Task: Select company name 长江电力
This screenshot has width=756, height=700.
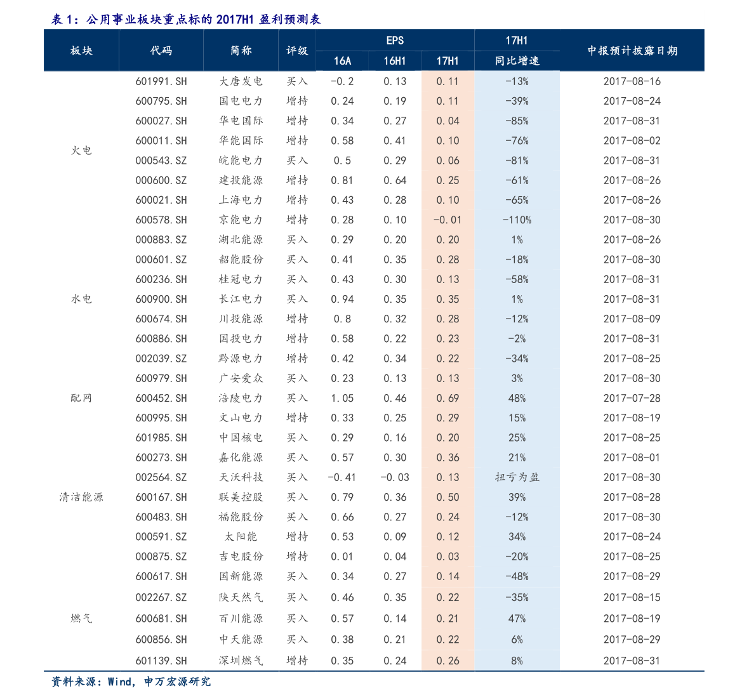Action: (x=241, y=299)
